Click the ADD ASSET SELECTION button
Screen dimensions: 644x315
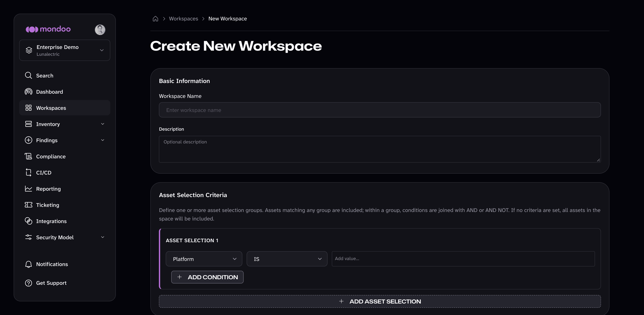click(380, 301)
